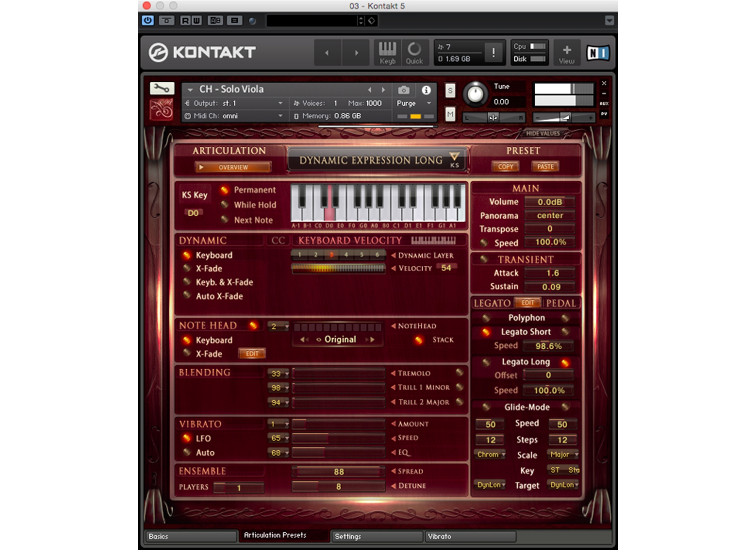Select Auto X-Fade dynamic mode
The height and width of the screenshot is (550, 756).
[187, 296]
